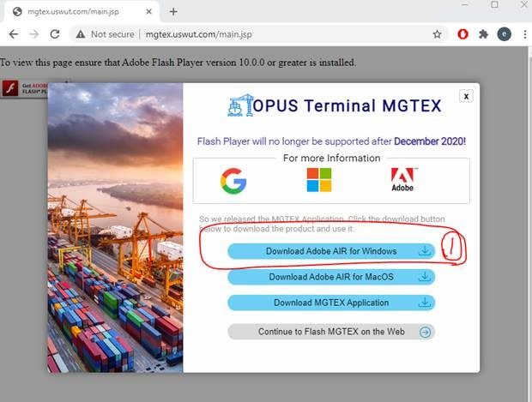Open the profile avatar icon
The width and height of the screenshot is (532, 402).
tap(505, 34)
